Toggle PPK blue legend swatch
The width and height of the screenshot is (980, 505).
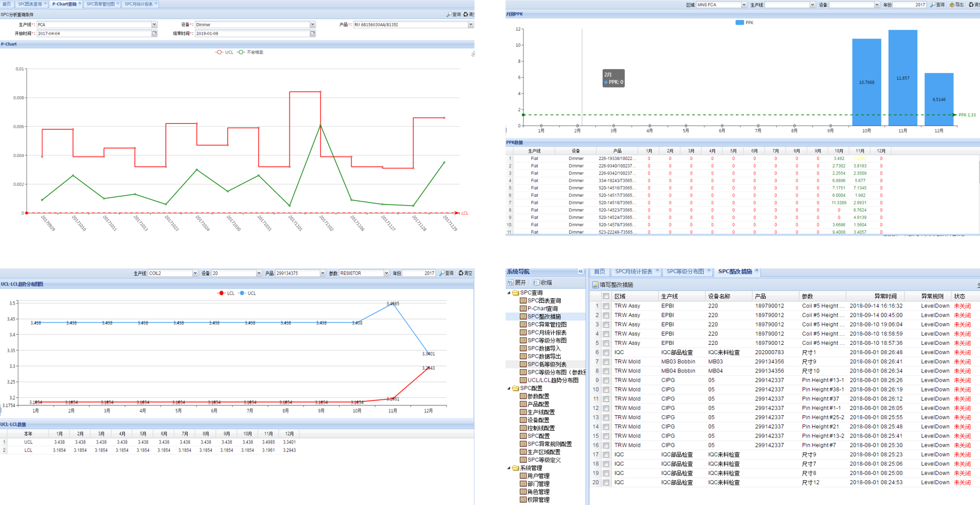point(739,22)
